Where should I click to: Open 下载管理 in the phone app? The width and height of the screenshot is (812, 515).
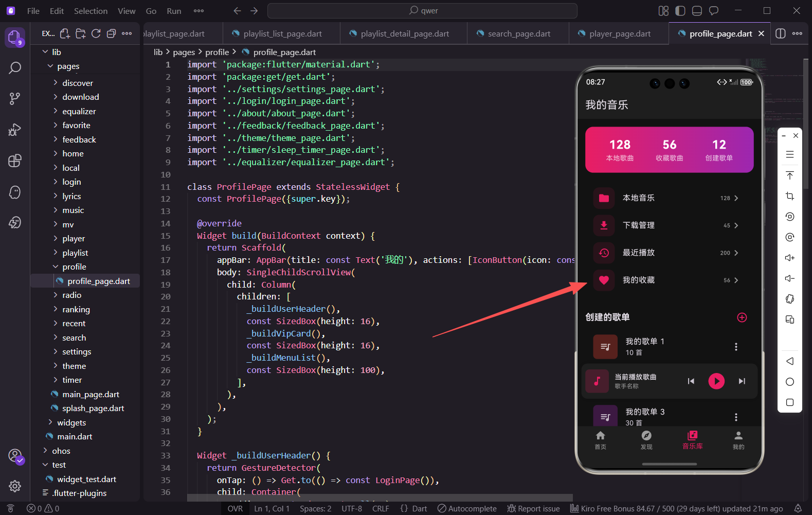[669, 225]
